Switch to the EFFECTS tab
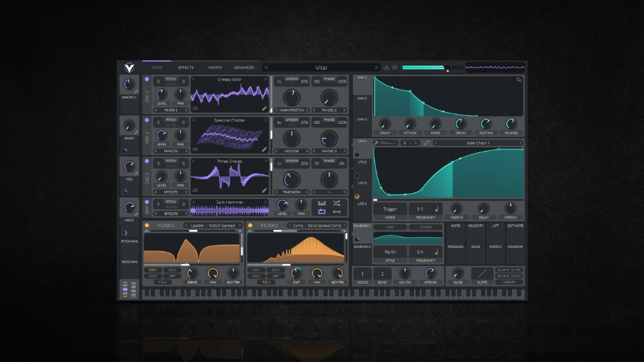This screenshot has height=362, width=644. pyautogui.click(x=186, y=67)
